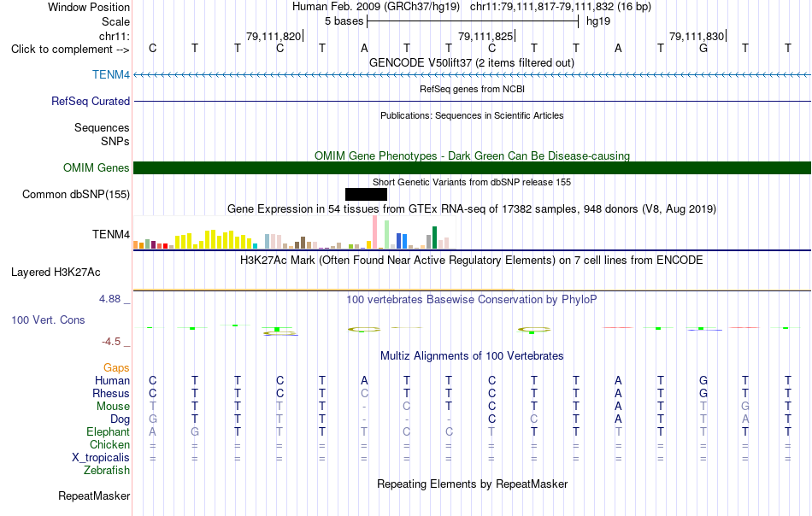Image resolution: width=812 pixels, height=516 pixels.
Task: Click the H3K27Ac Mark track title
Action: (472, 260)
